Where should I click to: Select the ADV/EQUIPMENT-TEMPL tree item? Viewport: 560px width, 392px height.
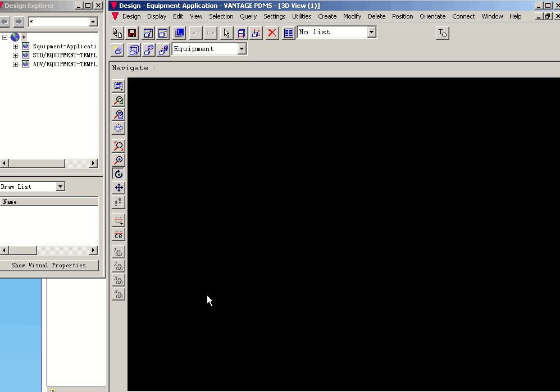(x=65, y=64)
